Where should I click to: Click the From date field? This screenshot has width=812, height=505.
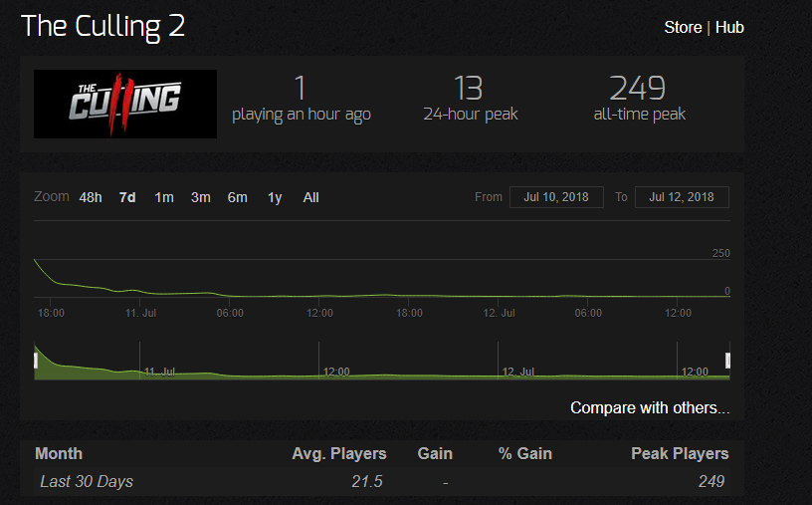556,197
